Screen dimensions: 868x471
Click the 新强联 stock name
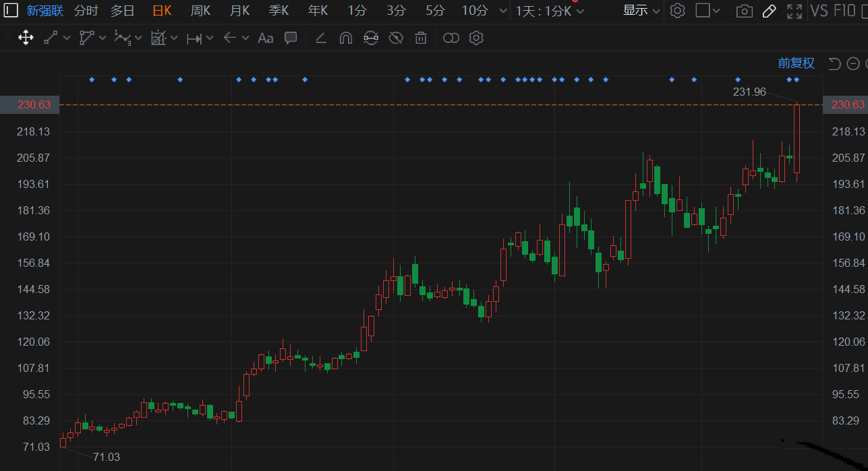point(45,10)
